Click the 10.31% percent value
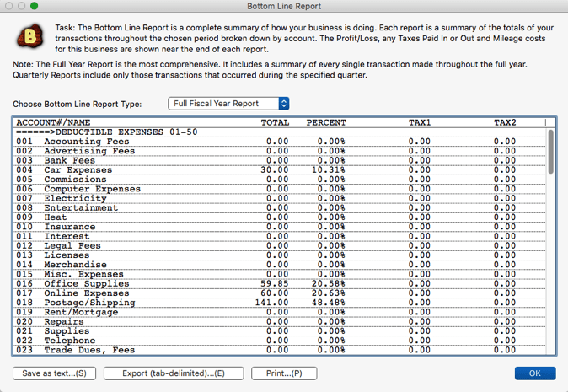The width and height of the screenshot is (568, 392). click(x=329, y=170)
